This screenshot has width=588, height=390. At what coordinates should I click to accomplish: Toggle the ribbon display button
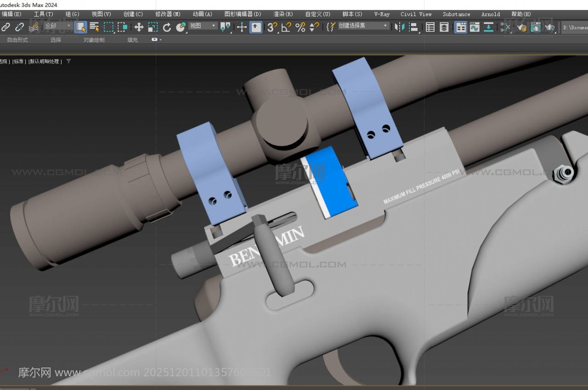(x=461, y=28)
